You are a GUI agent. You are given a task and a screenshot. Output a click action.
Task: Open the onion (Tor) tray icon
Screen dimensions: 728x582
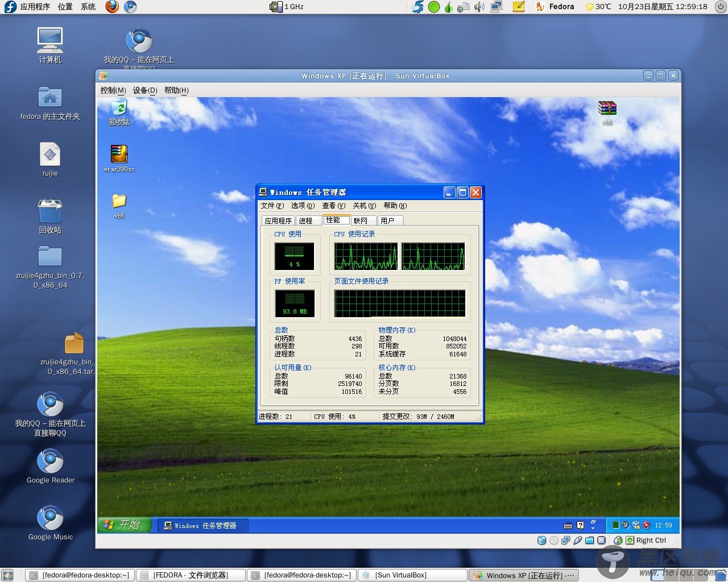tap(449, 7)
